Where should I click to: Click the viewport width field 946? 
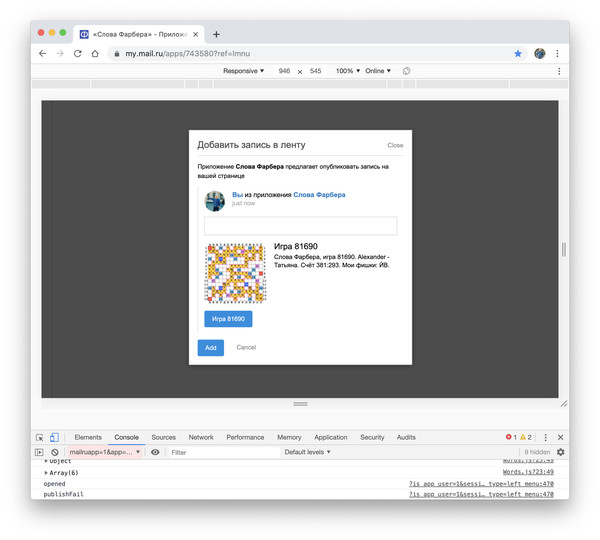click(284, 71)
